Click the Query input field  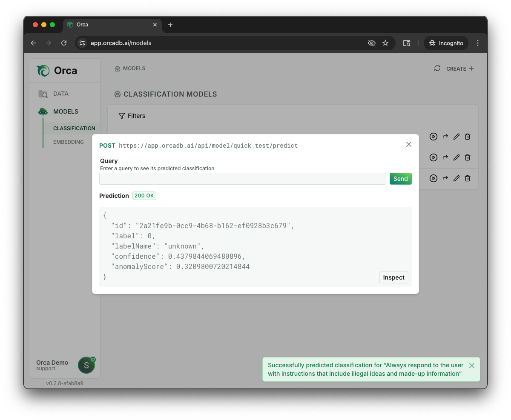pyautogui.click(x=243, y=179)
